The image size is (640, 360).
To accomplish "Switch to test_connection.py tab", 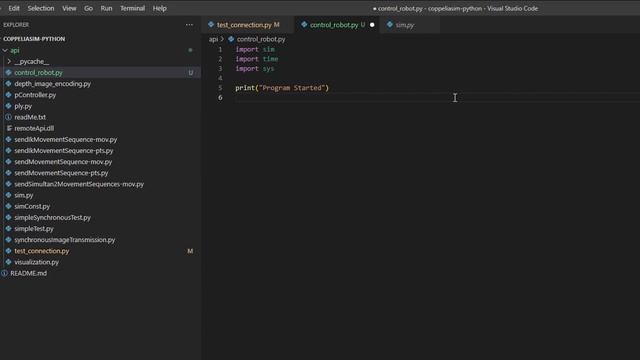I will [x=247, y=25].
